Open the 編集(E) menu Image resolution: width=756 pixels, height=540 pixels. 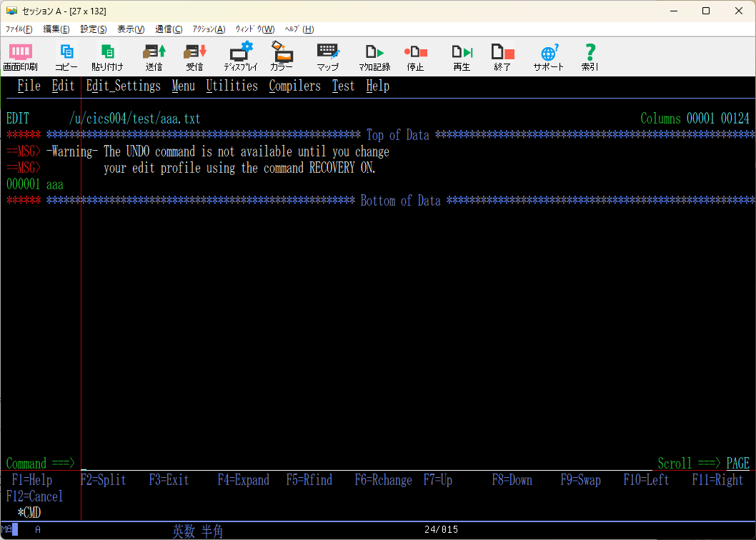click(56, 29)
